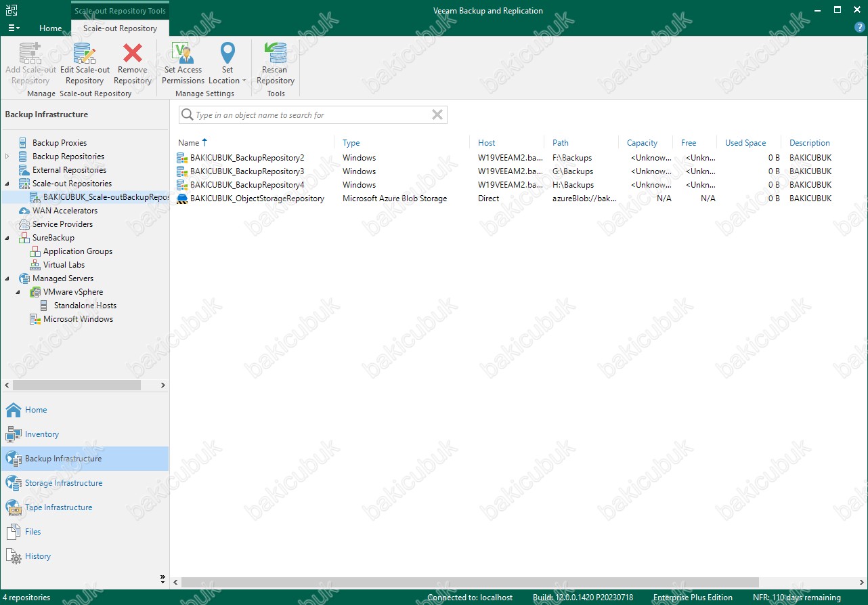Select the External Repositories tree icon
The height and width of the screenshot is (605, 868).
point(24,170)
